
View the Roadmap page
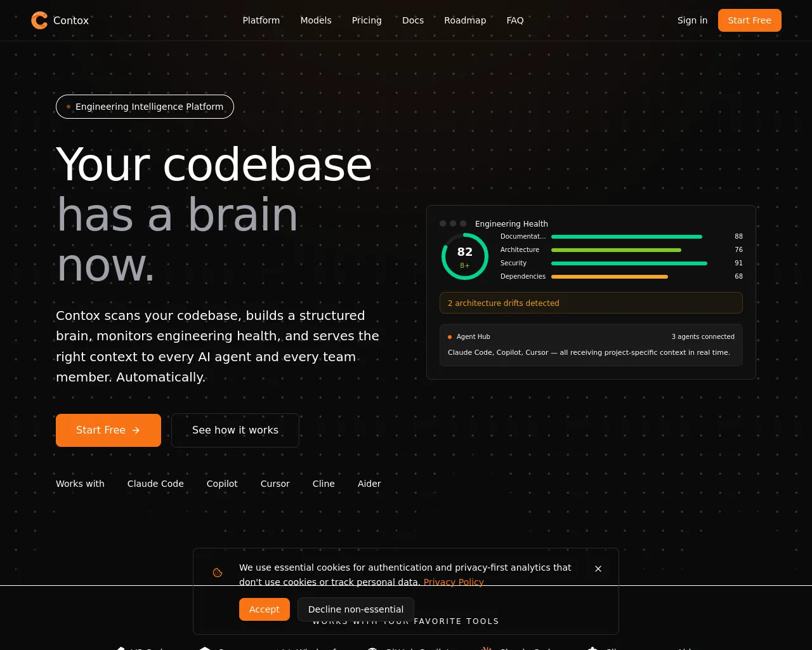click(x=465, y=20)
